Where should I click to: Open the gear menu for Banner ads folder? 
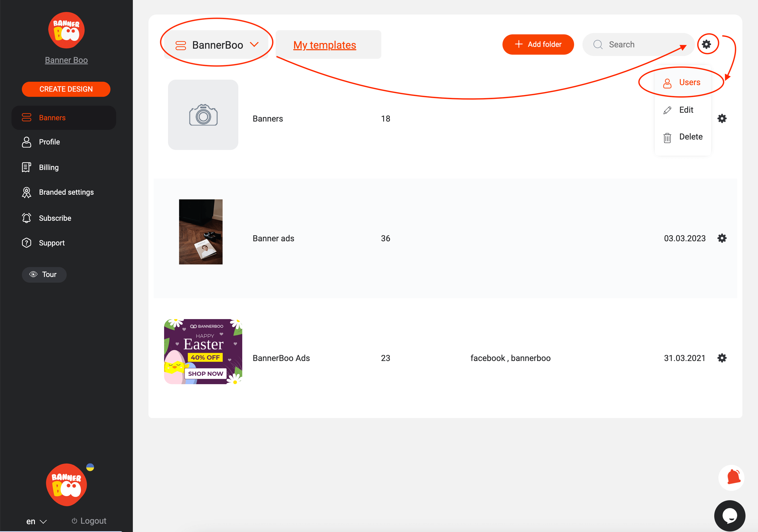[x=722, y=238]
